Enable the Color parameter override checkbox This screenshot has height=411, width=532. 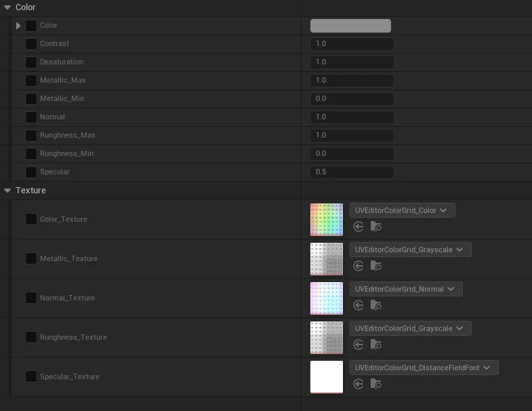tap(31, 26)
